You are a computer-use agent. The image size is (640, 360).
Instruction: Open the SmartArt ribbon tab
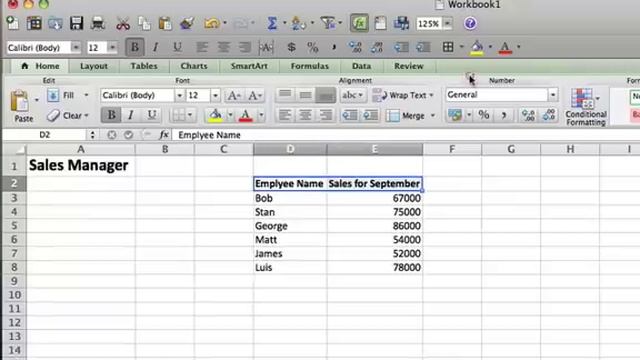249,66
